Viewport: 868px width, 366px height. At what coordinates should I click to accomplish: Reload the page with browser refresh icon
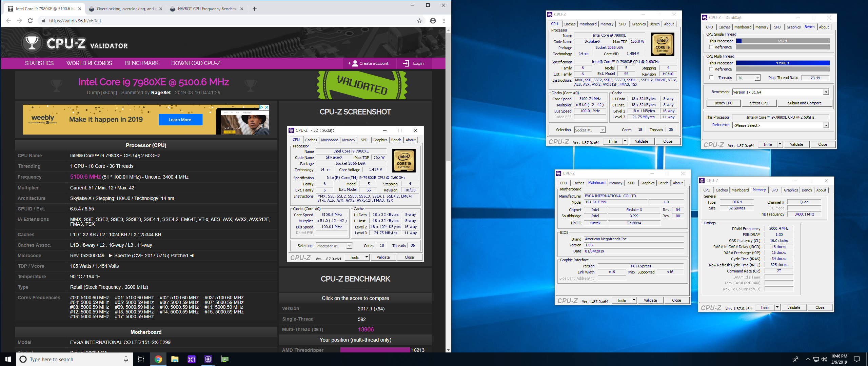[30, 21]
